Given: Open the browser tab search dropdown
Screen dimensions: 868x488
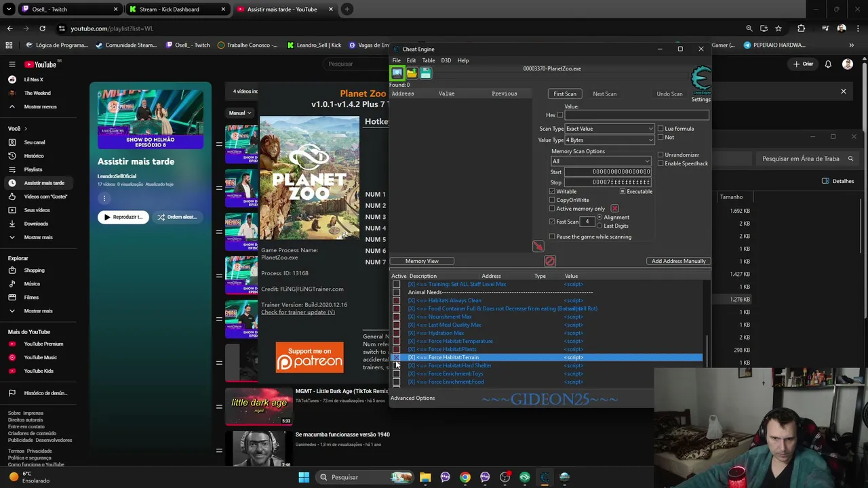Looking at the screenshot, I should [x=9, y=9].
